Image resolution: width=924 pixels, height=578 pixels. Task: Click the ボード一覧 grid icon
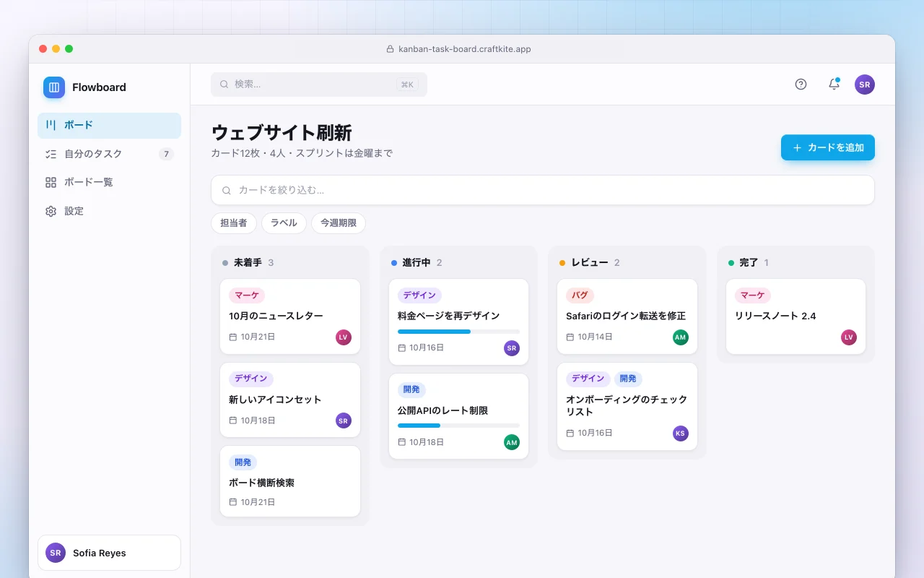(51, 182)
